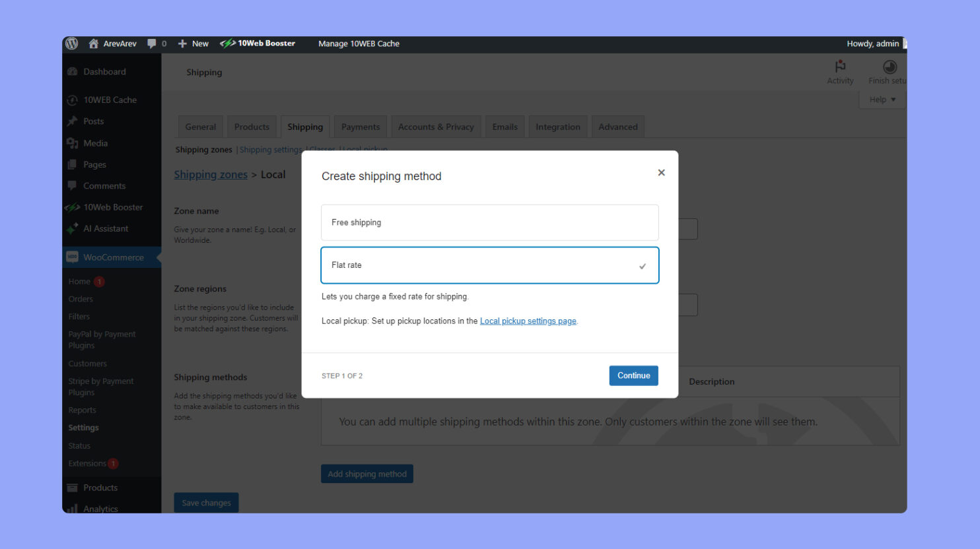
Task: Open the Media library from the sidebar
Action: tap(94, 143)
